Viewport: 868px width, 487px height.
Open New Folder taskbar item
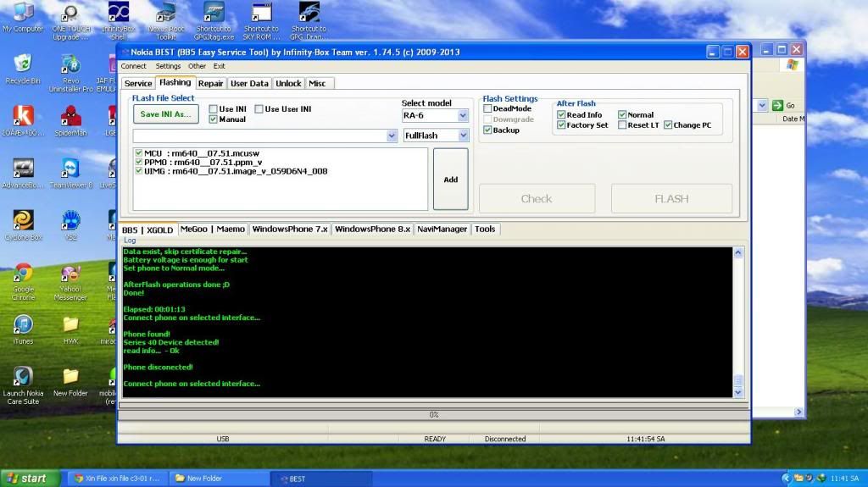coord(218,479)
